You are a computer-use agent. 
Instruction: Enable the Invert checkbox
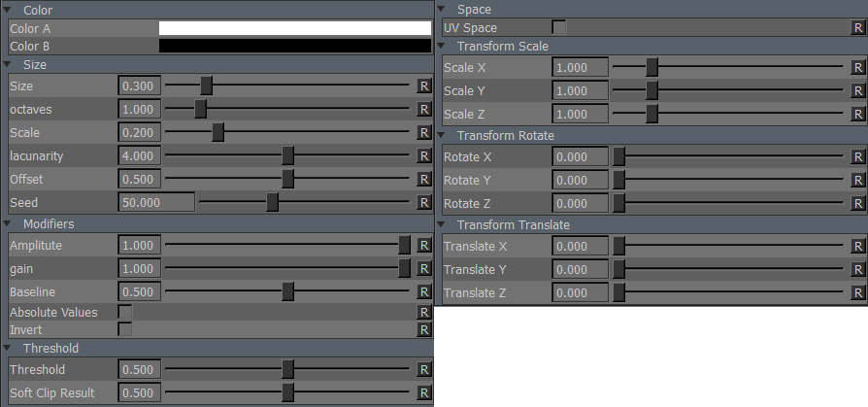coord(125,329)
